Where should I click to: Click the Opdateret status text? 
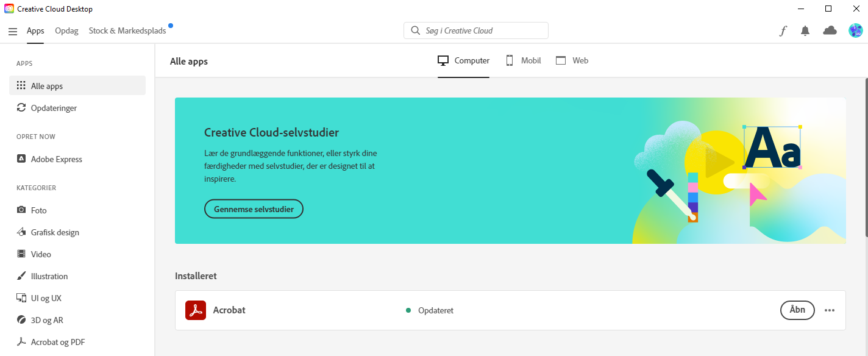(436, 311)
